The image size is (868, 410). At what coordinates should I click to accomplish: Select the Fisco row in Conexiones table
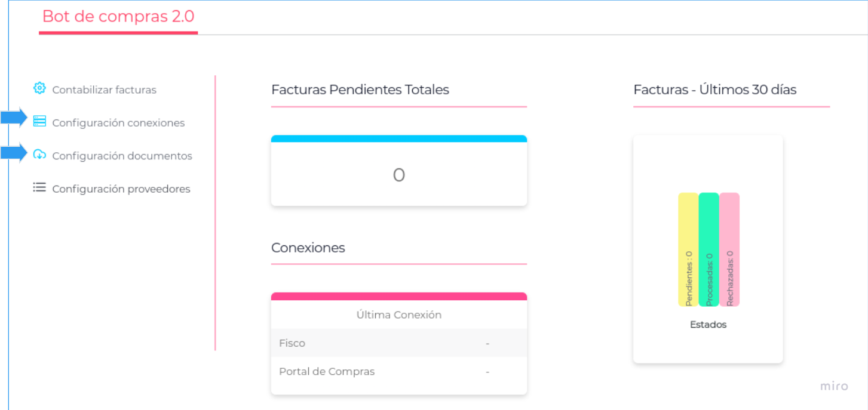(x=399, y=343)
